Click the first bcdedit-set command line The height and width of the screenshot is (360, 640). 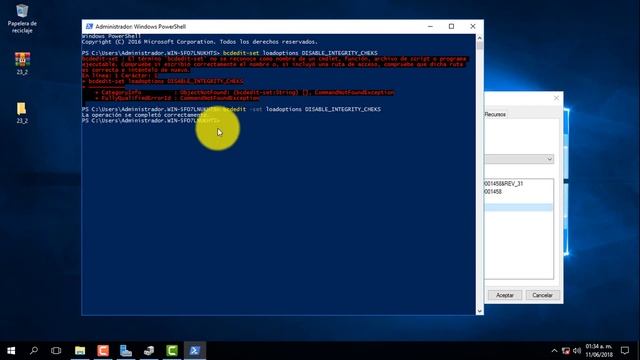tap(229, 53)
